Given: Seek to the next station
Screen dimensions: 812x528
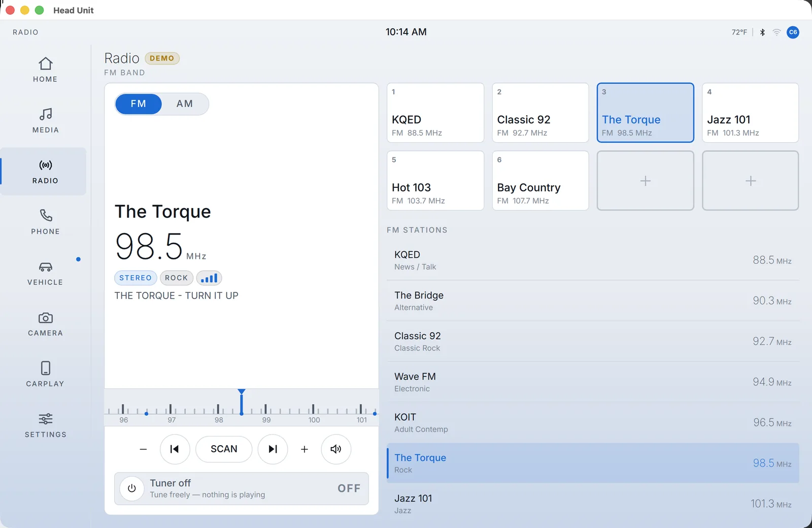Looking at the screenshot, I should click(x=273, y=449).
